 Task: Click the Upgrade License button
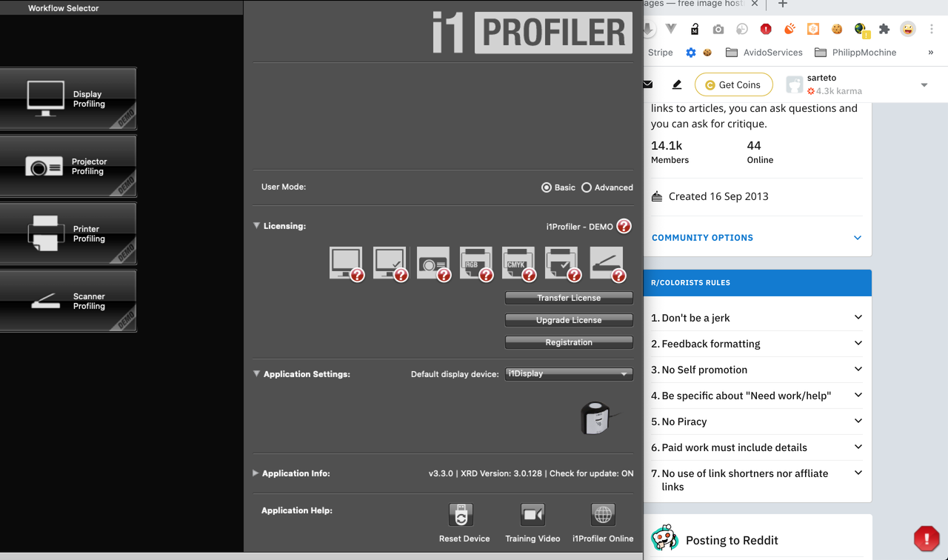(x=569, y=320)
